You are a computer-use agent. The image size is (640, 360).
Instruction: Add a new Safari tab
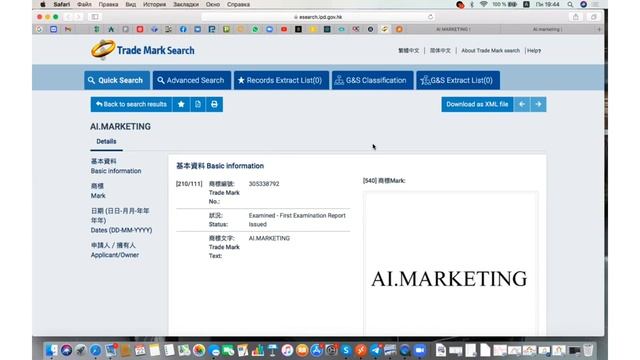pyautogui.click(x=599, y=29)
